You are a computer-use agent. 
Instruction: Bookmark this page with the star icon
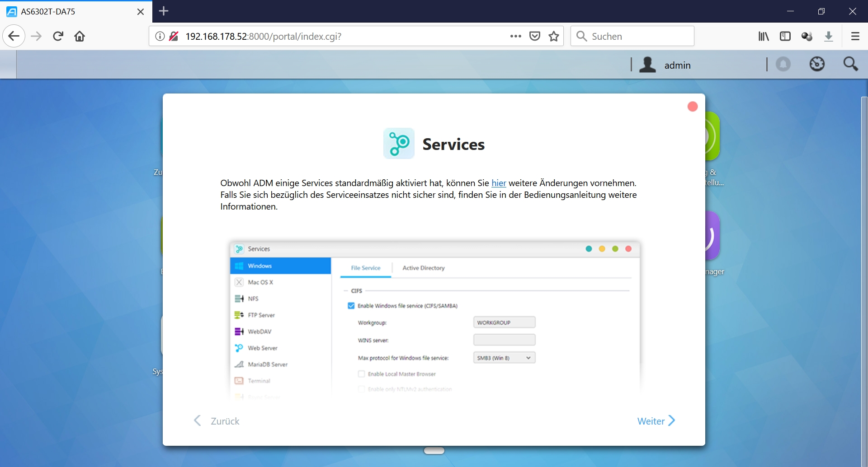pos(554,36)
